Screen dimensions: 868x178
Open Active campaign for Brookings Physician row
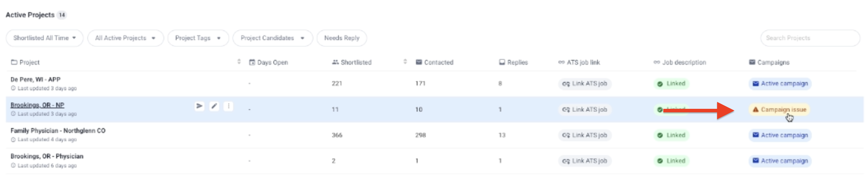coord(780,161)
